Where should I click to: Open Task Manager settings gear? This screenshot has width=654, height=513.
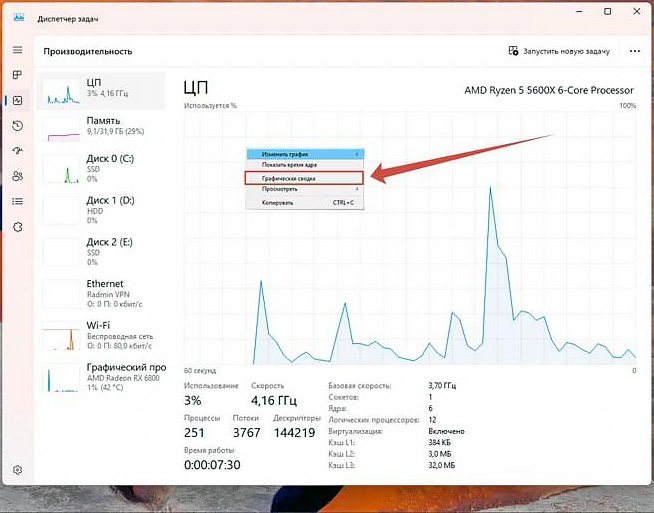17,469
